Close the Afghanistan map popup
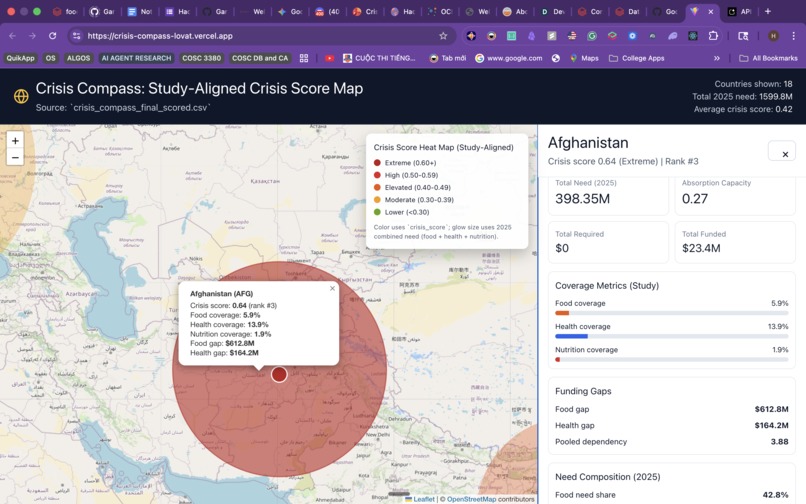This screenshot has width=806, height=504. tap(332, 288)
